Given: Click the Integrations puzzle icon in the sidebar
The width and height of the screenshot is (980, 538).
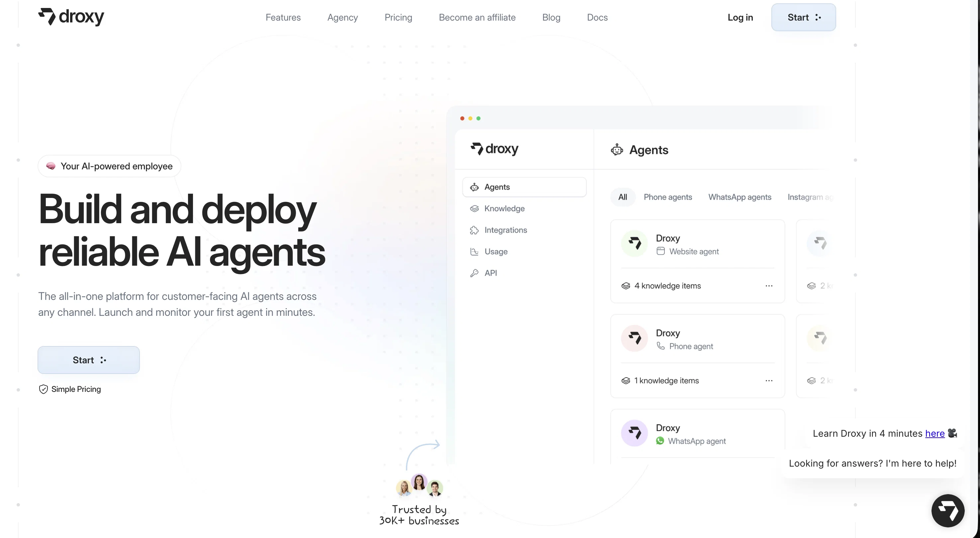Looking at the screenshot, I should pos(474,230).
